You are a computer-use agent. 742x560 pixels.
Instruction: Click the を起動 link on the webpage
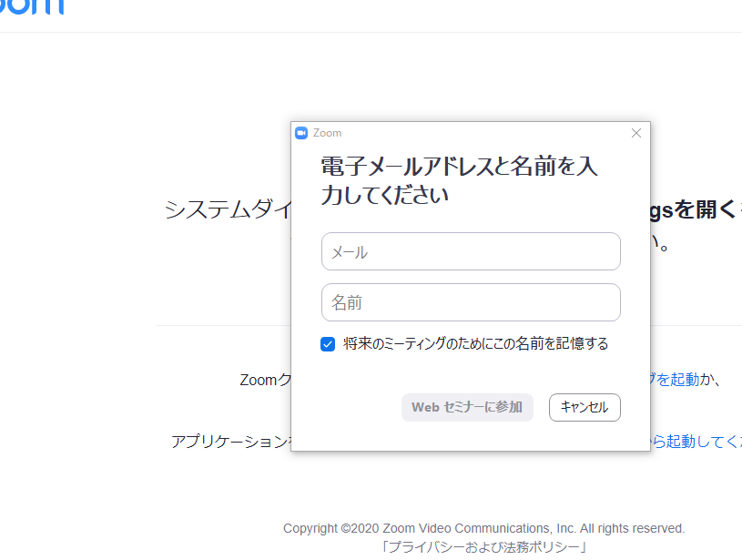coord(675,379)
